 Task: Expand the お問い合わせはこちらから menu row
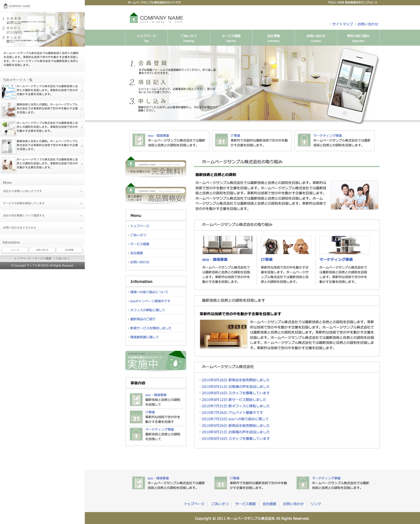42,228
